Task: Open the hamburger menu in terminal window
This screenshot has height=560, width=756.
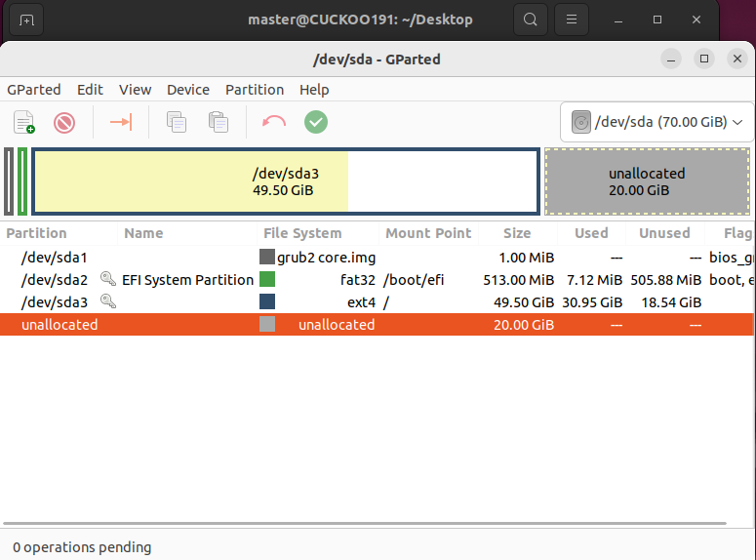Action: 572,20
